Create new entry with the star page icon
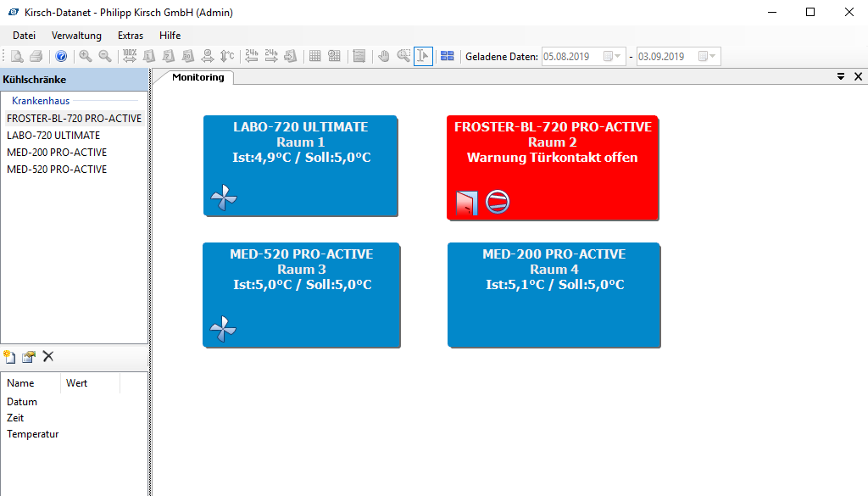The image size is (868, 496). point(9,357)
